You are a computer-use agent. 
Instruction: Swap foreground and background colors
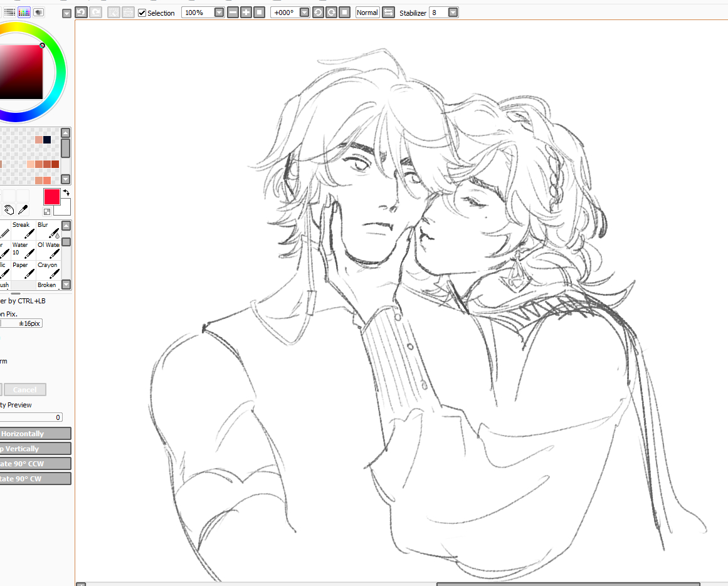pos(66,193)
